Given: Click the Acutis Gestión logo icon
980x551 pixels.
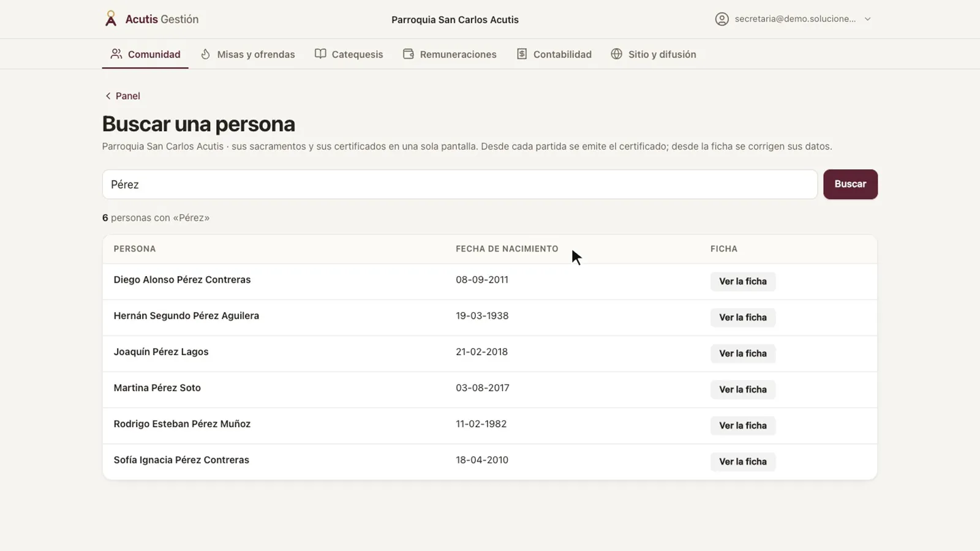Looking at the screenshot, I should pos(111,19).
